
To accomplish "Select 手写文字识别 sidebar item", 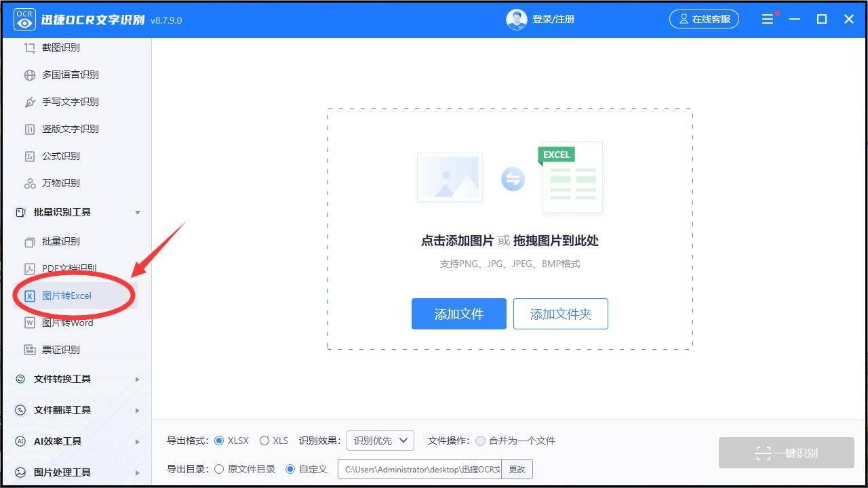I will pyautogui.click(x=71, y=102).
